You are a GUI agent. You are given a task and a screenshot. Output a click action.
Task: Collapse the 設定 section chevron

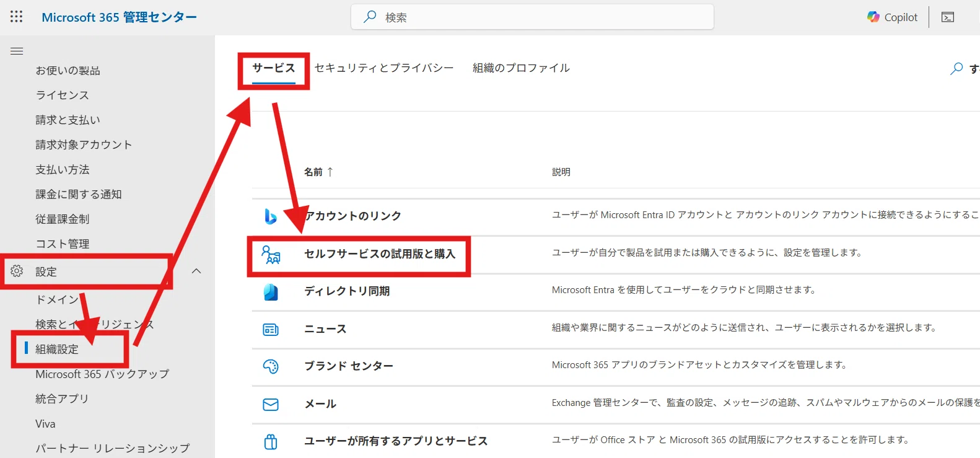click(196, 271)
